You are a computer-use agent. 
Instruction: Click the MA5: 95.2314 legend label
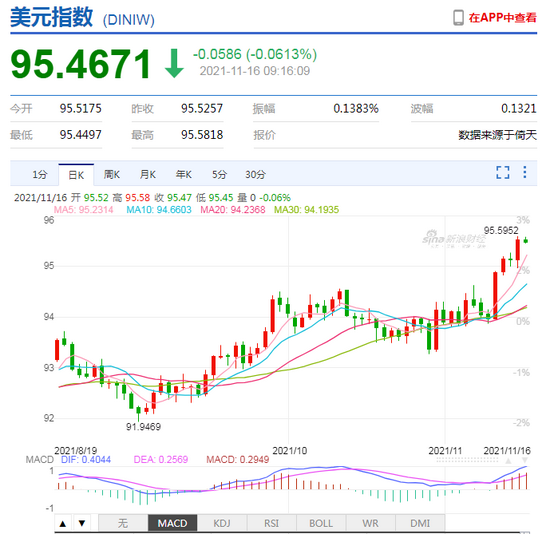[83, 210]
